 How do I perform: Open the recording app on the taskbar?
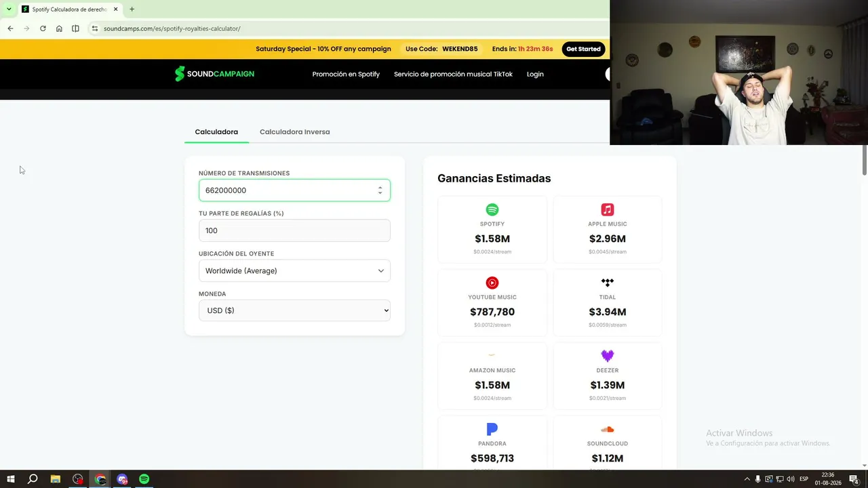78,479
